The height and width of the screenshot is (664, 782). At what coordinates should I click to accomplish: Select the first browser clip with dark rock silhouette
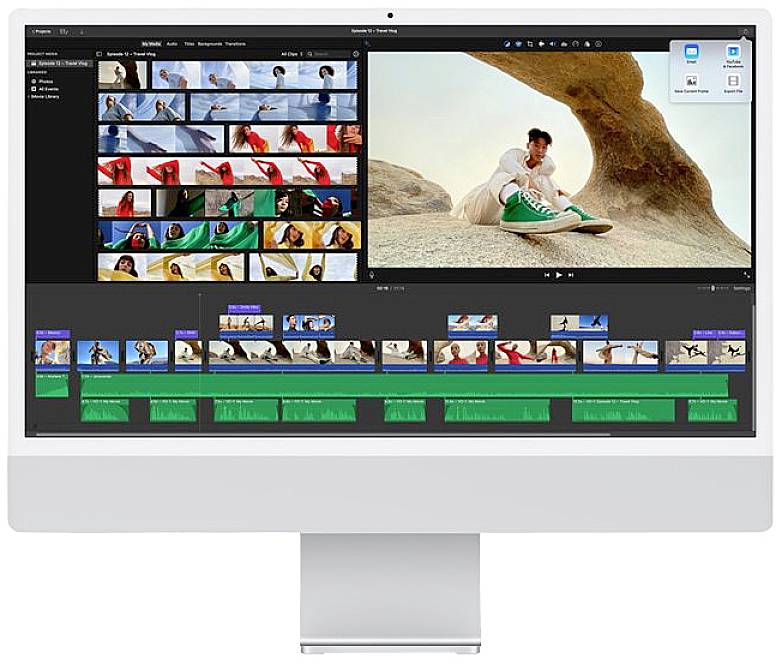pyautogui.click(x=122, y=75)
